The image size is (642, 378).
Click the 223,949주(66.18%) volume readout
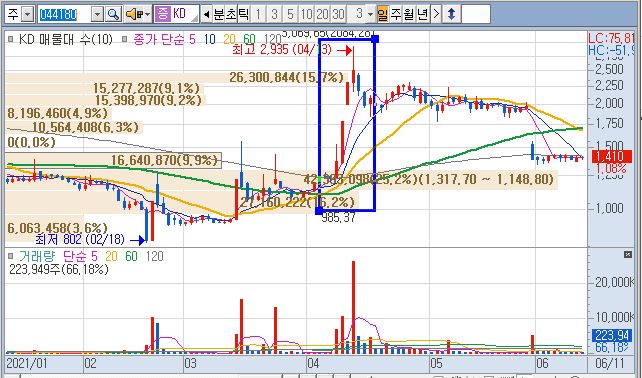coord(59,269)
